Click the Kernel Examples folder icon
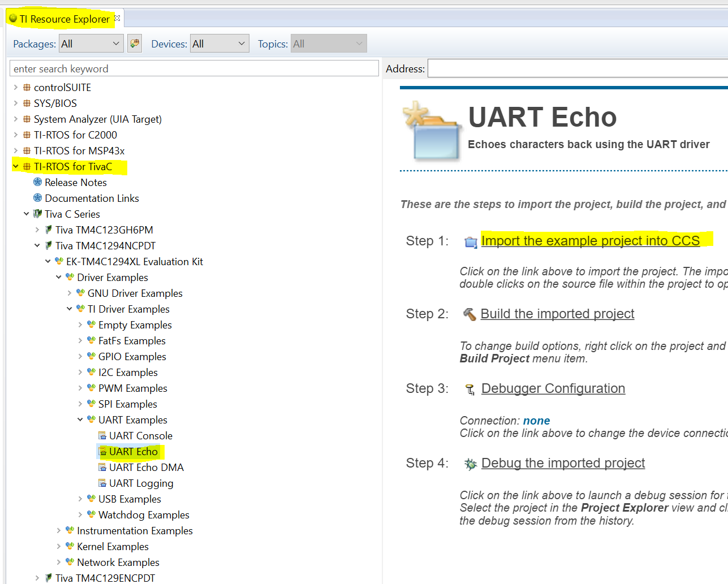 click(70, 546)
